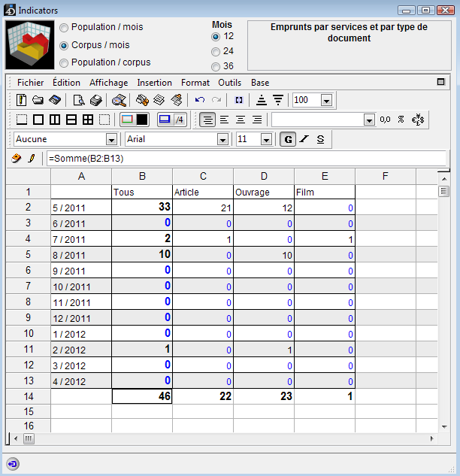The image size is (460, 476).
Task: Open a file with the folder icon
Action: (38, 100)
